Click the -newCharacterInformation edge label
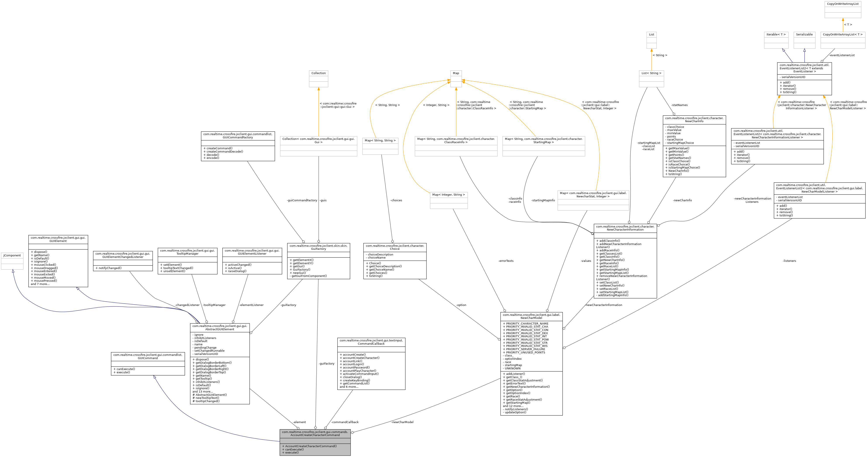868x457 pixels. tap(603, 305)
